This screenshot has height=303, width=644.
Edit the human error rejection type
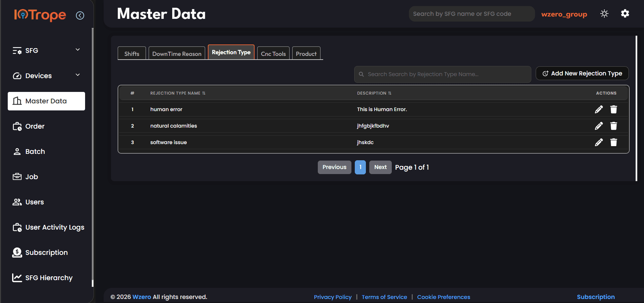pos(599,109)
